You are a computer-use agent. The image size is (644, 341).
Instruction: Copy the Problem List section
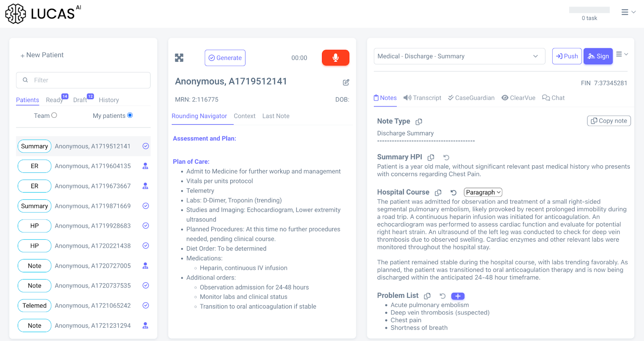coord(427,296)
